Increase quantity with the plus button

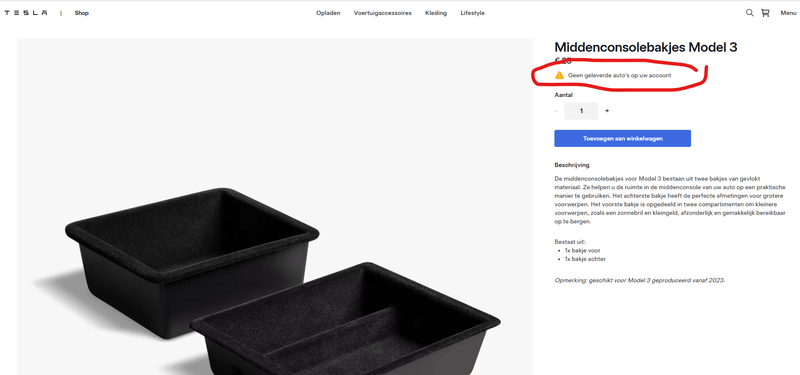click(607, 111)
